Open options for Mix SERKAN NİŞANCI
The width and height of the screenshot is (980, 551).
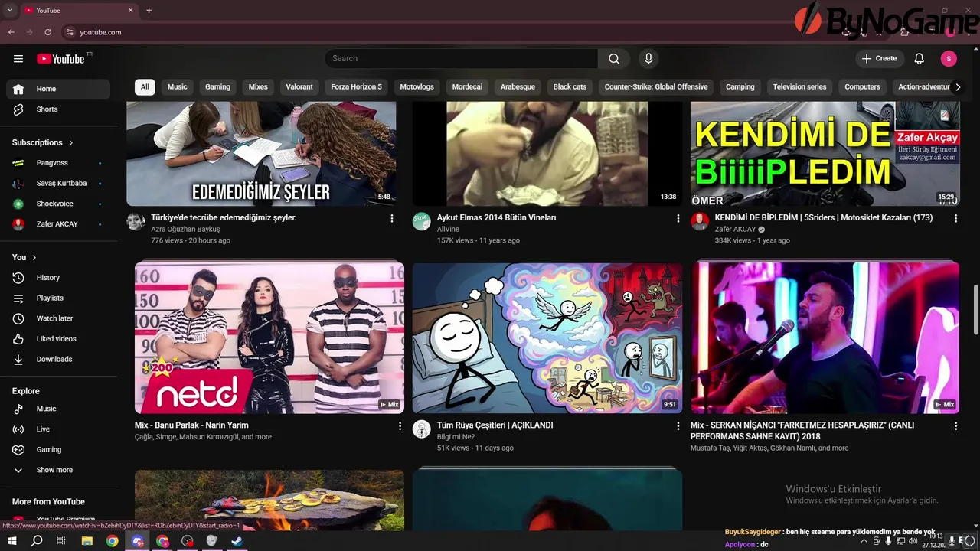click(955, 425)
